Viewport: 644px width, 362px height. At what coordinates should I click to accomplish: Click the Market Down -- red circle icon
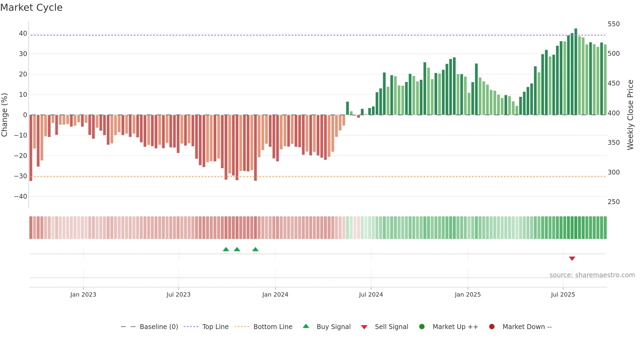tap(492, 327)
